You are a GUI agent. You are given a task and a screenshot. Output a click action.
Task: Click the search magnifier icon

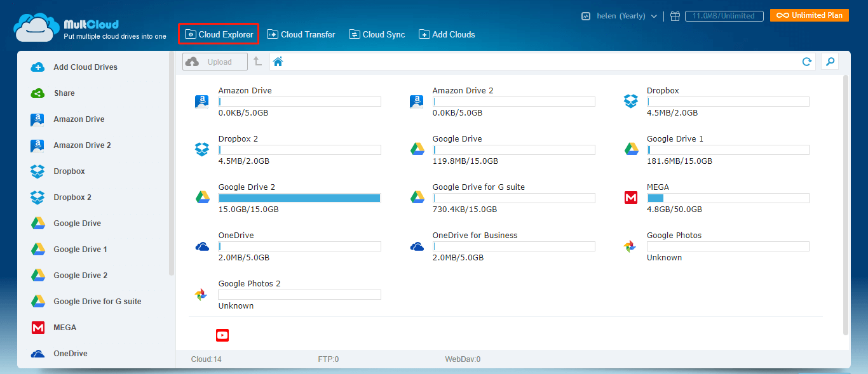(x=829, y=62)
